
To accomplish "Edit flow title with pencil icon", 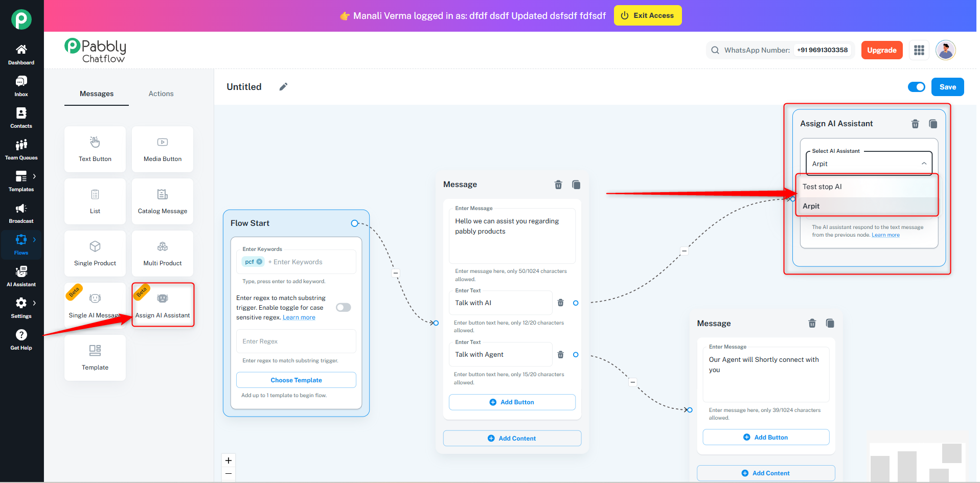I will [283, 87].
